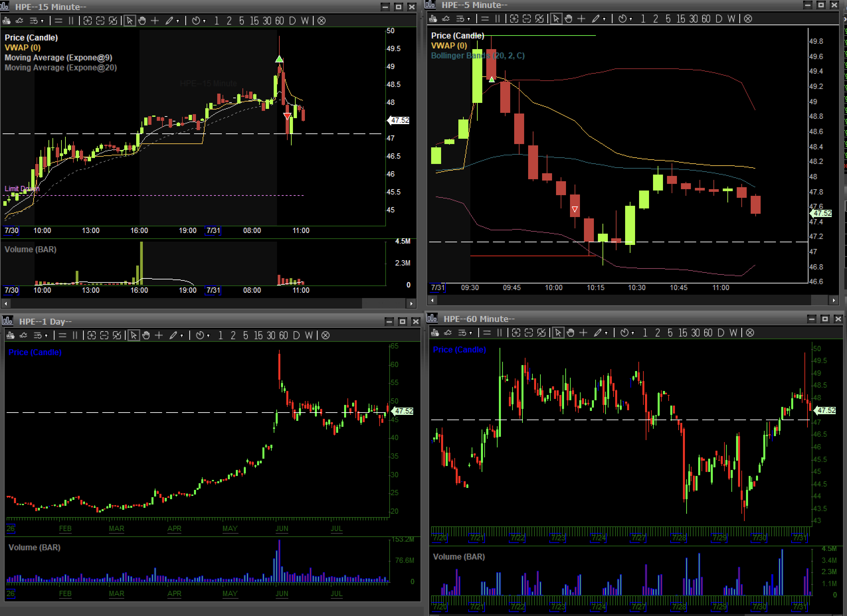Clear drawings icon in 1 Day toolbar
847x616 pixels.
(x=326, y=336)
